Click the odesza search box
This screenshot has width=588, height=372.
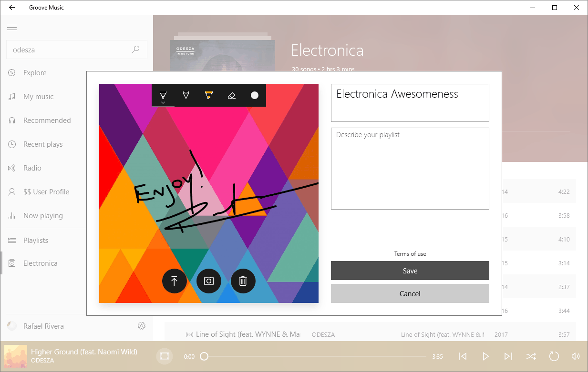point(76,50)
